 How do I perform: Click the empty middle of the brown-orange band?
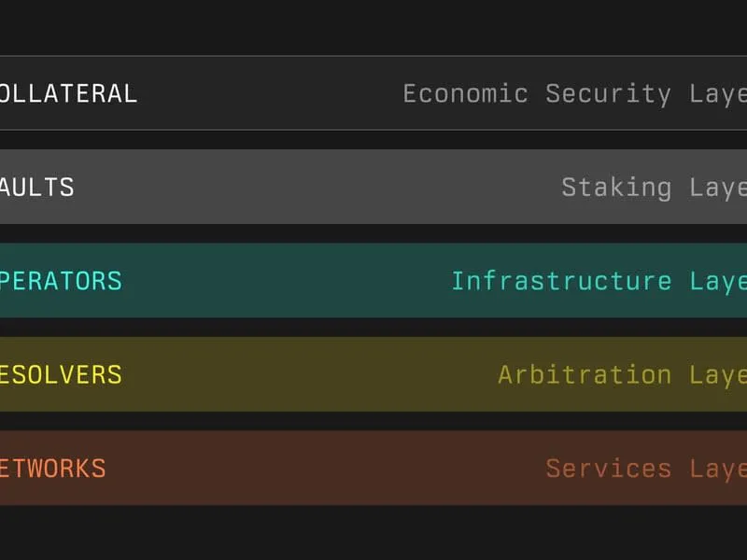click(x=327, y=468)
